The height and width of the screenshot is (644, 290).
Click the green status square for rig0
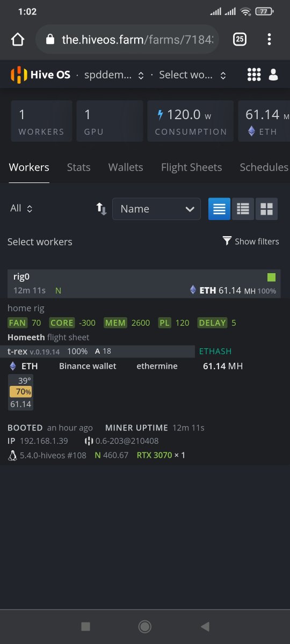(x=271, y=277)
